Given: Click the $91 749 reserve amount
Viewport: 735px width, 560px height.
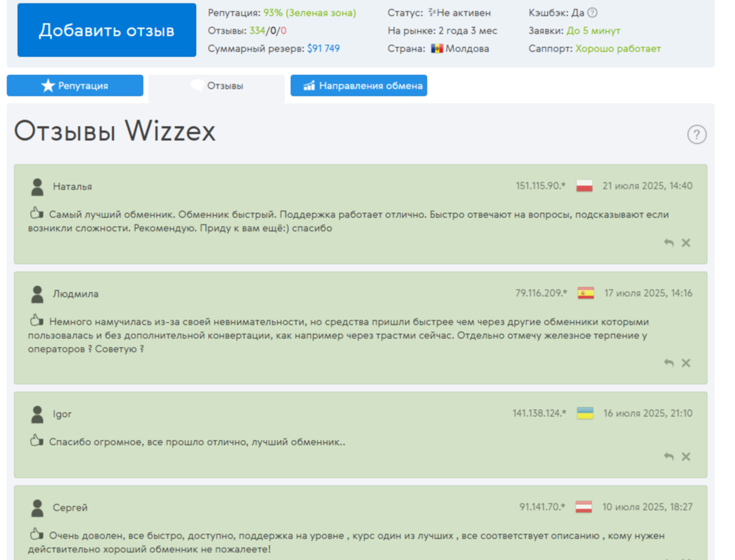Looking at the screenshot, I should click(323, 49).
